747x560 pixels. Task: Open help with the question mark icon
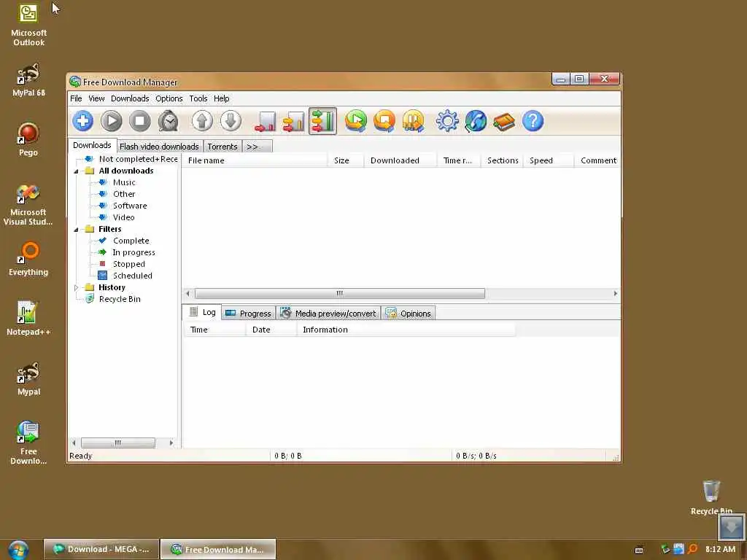[533, 121]
